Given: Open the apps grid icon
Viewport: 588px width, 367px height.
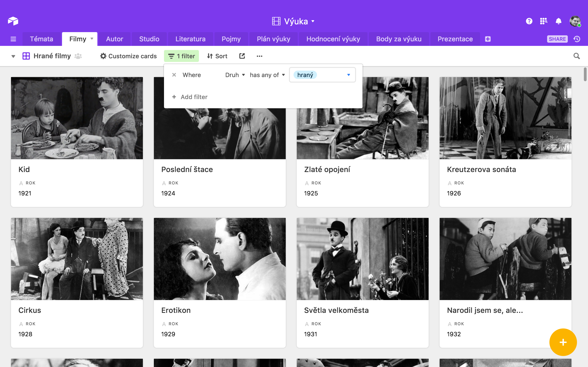Looking at the screenshot, I should [543, 21].
